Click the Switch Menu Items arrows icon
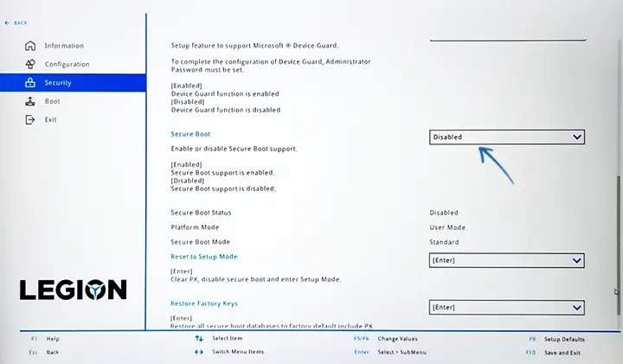The height and width of the screenshot is (364, 623). pos(199,352)
